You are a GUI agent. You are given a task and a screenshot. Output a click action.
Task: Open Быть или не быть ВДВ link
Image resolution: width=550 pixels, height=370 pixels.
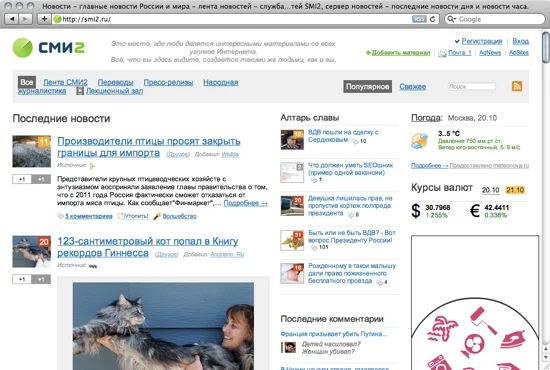(351, 236)
